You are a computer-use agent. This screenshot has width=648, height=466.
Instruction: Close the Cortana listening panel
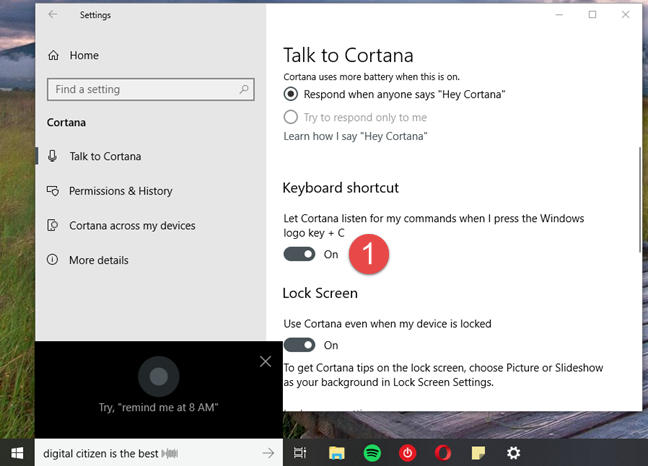[x=265, y=361]
